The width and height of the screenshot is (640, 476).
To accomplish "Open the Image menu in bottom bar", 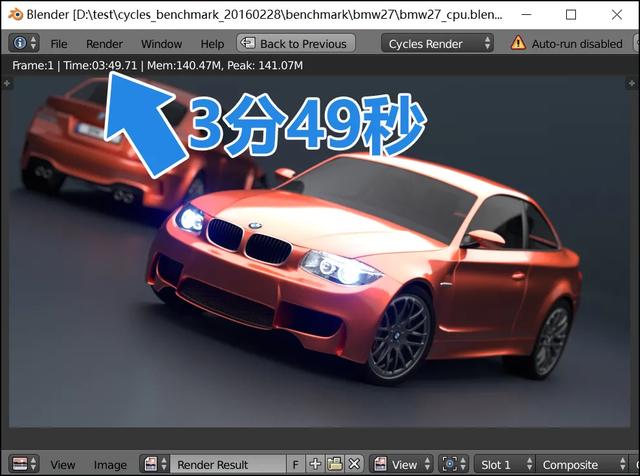I will 110,465.
